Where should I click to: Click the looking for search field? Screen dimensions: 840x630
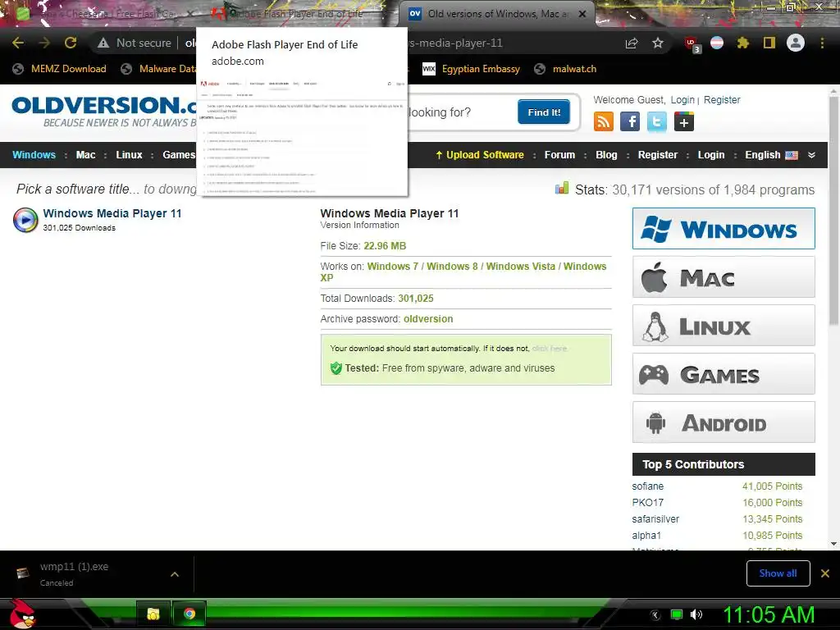point(461,112)
